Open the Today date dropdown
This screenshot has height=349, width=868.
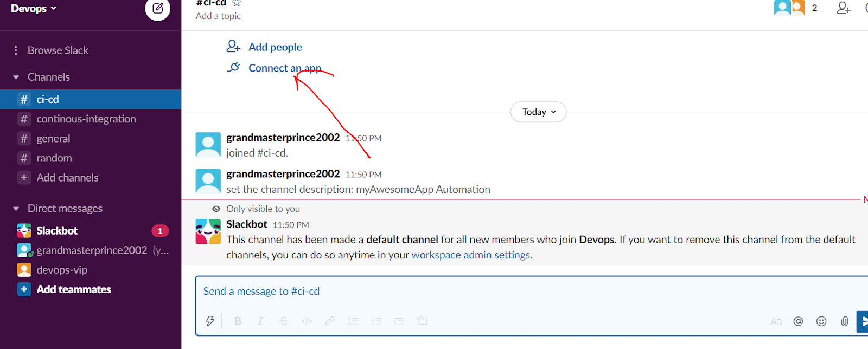coord(539,112)
